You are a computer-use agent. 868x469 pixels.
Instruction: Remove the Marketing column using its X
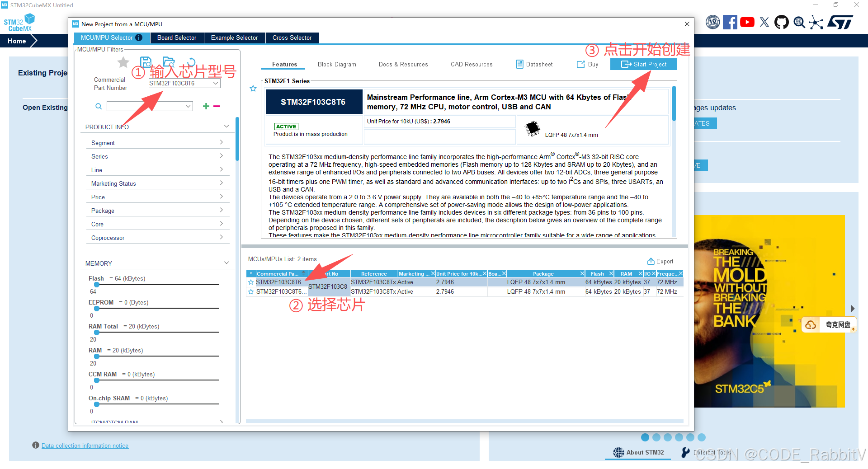[x=433, y=273]
